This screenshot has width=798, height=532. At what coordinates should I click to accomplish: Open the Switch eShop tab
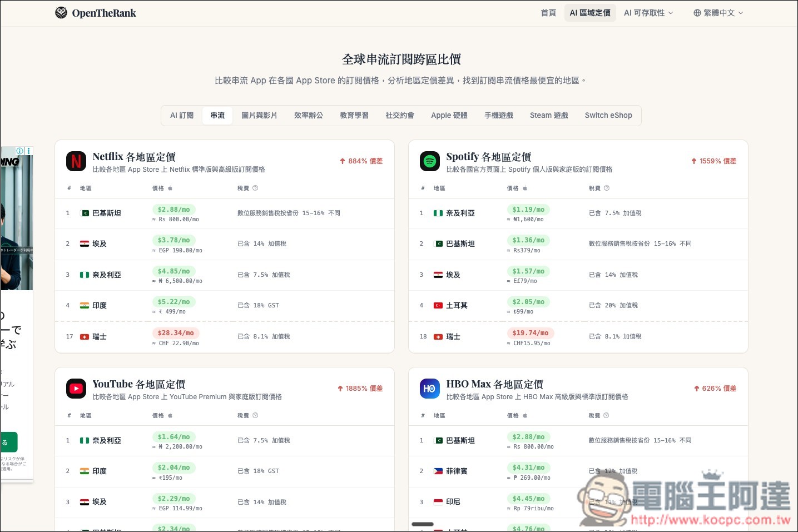(608, 115)
